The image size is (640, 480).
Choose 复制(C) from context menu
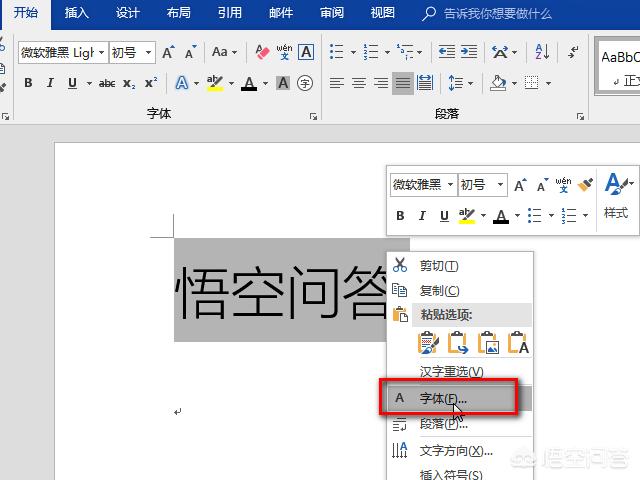460,290
